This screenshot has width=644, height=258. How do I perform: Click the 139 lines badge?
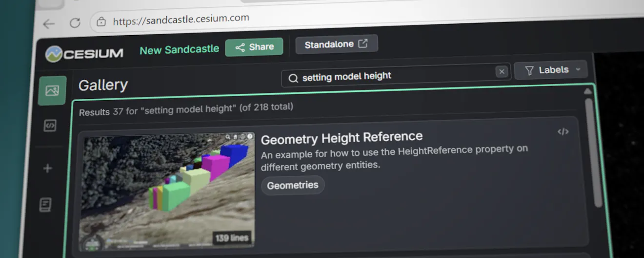click(x=232, y=238)
